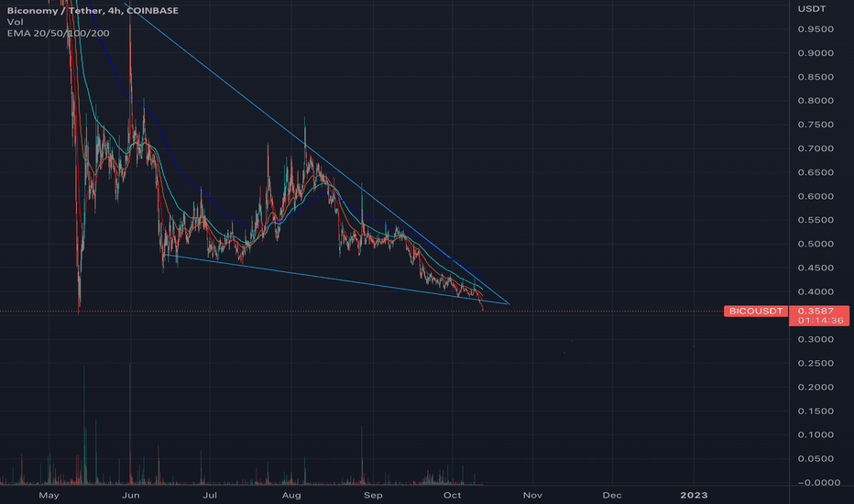Select the EMA 20/50/100/200 indicator label

coord(59,33)
